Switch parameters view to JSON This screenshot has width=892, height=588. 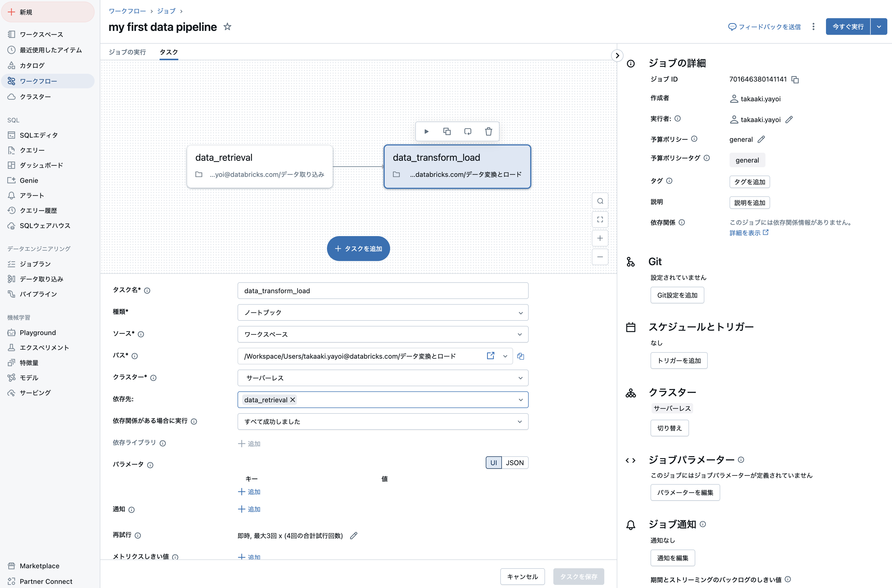(515, 463)
